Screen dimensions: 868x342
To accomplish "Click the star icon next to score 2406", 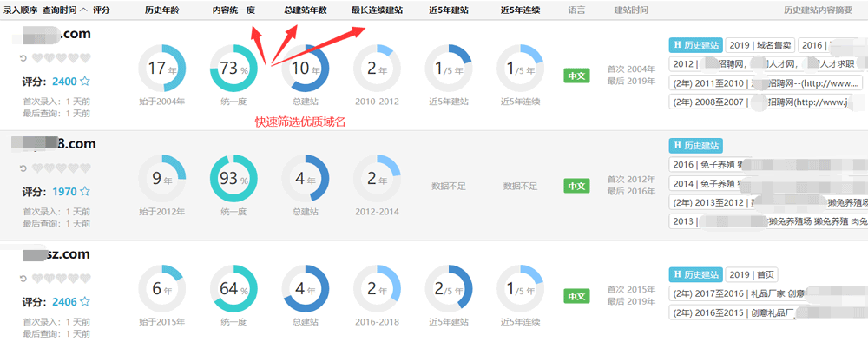I will coord(85,301).
